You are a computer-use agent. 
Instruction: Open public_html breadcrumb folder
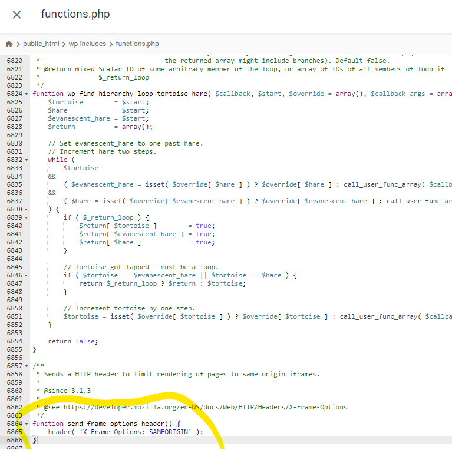[41, 44]
